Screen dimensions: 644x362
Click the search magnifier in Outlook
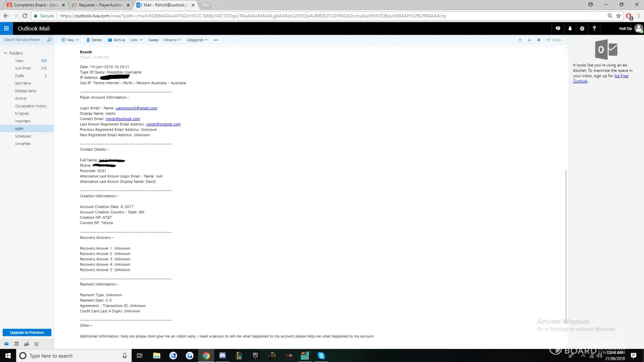point(49,40)
